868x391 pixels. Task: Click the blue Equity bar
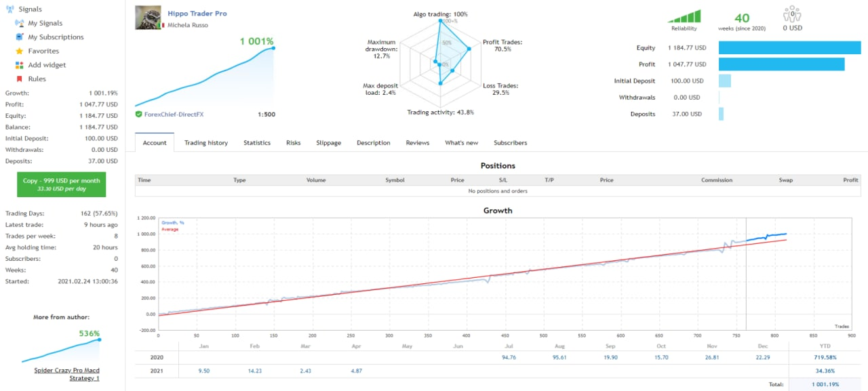pos(789,47)
